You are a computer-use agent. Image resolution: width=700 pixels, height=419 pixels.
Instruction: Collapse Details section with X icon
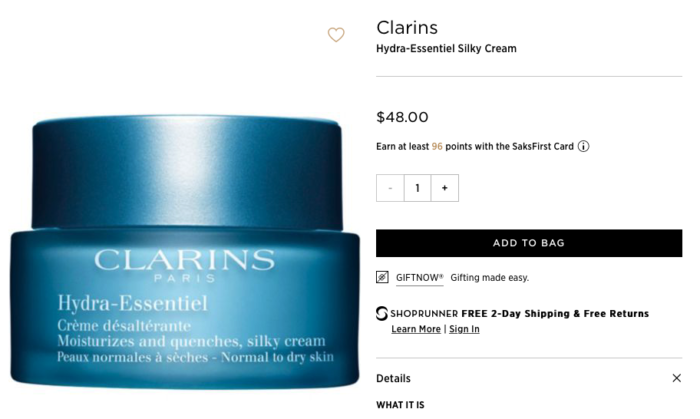coord(676,378)
